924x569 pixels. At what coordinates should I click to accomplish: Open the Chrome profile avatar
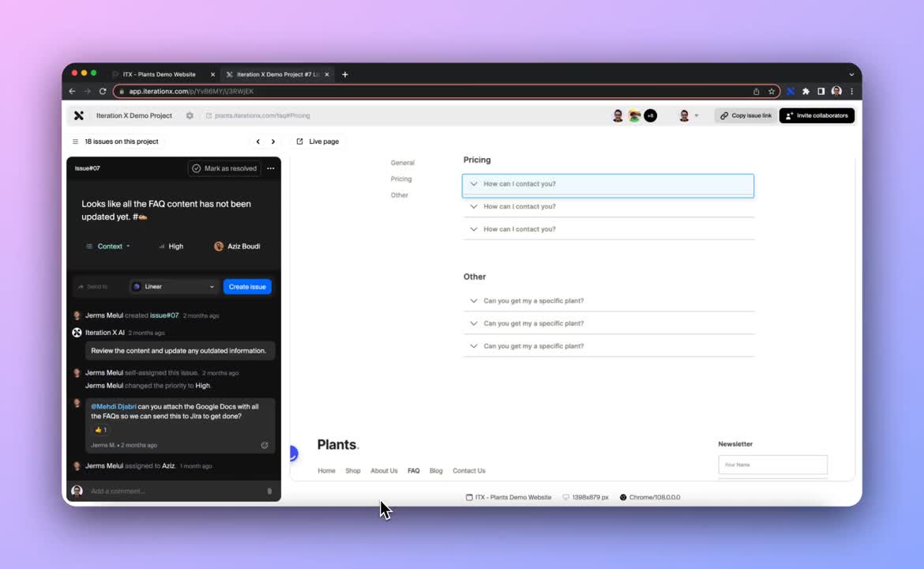tap(836, 92)
